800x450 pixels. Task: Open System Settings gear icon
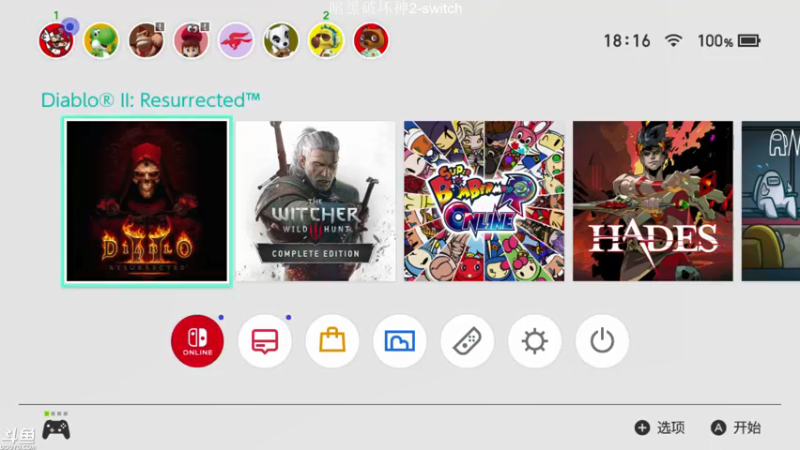coord(535,341)
